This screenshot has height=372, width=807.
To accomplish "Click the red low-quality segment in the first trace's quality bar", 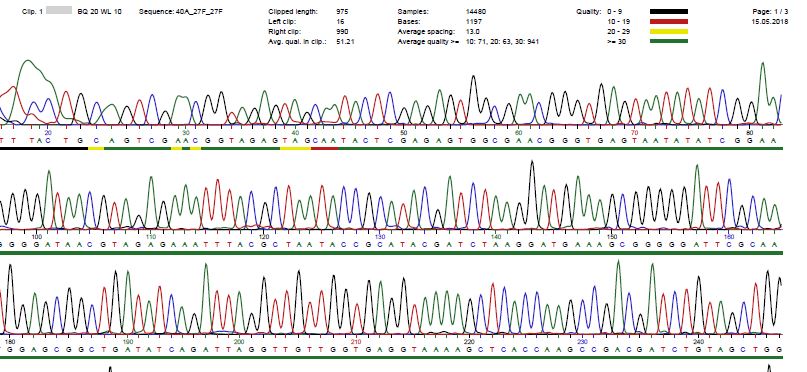I will tap(324, 148).
